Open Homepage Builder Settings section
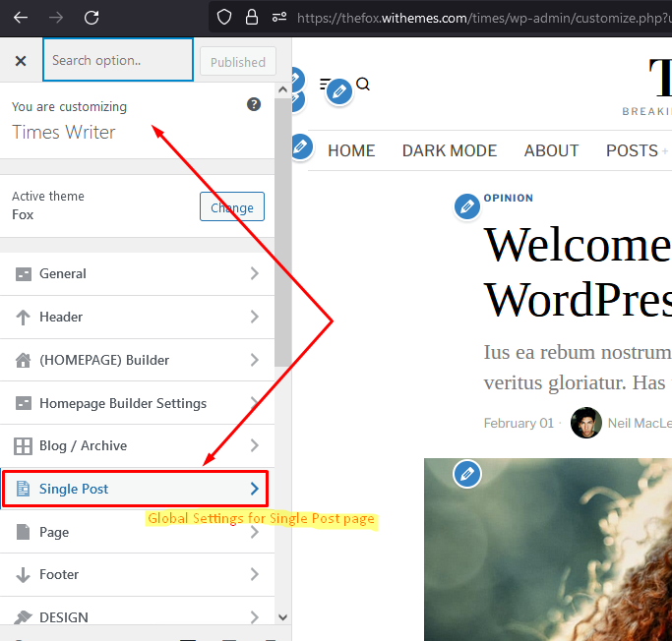 [137, 403]
